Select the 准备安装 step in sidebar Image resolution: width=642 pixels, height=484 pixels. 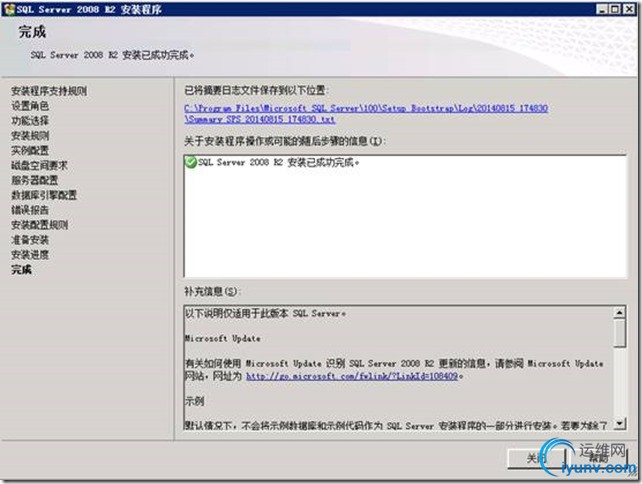[30, 240]
